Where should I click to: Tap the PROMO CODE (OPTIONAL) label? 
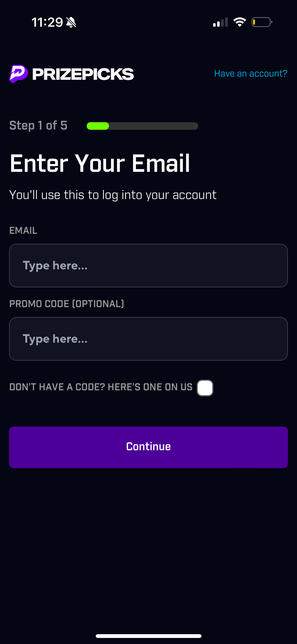click(67, 304)
